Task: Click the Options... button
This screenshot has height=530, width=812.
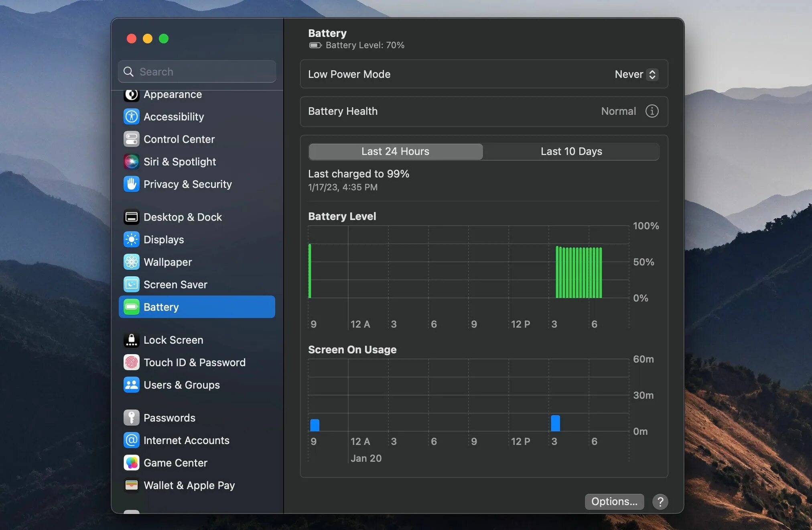Action: (x=614, y=501)
